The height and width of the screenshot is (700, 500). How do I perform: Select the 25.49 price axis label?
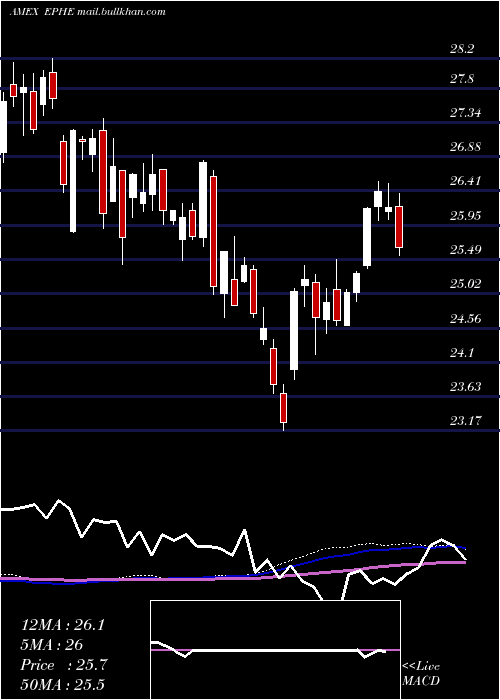click(x=465, y=250)
